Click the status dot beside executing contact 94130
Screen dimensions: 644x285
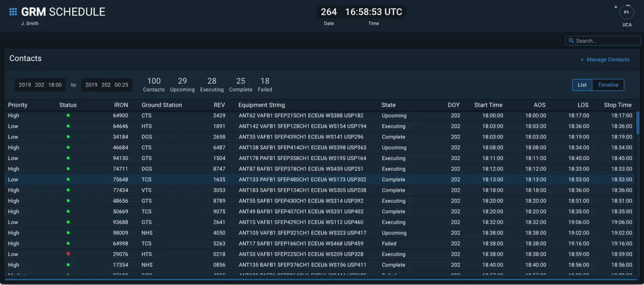click(x=68, y=158)
